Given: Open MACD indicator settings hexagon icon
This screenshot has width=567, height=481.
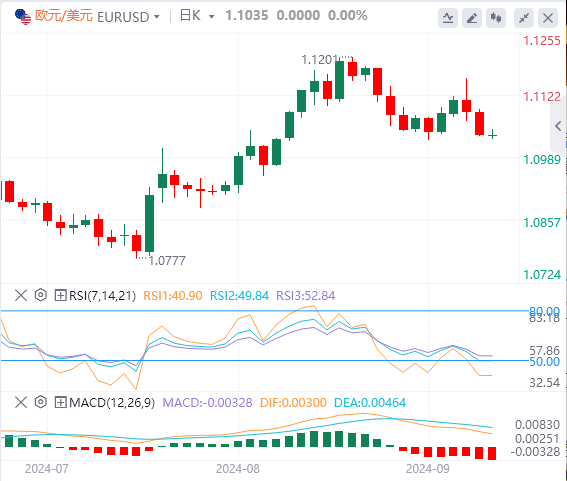Looking at the screenshot, I should [x=40, y=402].
